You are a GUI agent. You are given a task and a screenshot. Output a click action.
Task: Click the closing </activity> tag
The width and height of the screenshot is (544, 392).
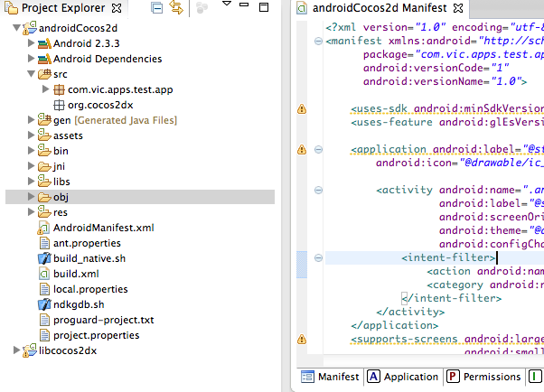pos(410,312)
